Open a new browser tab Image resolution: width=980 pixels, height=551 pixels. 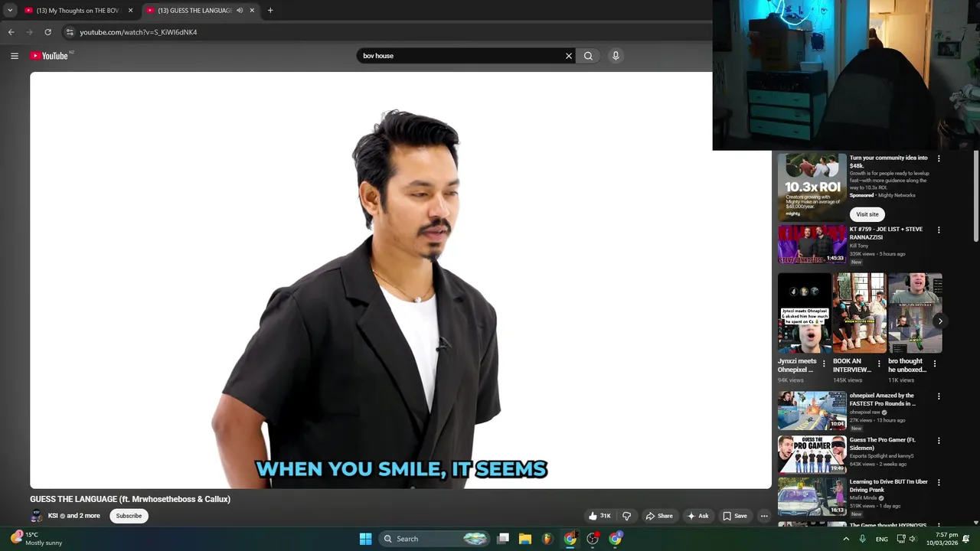[270, 11]
